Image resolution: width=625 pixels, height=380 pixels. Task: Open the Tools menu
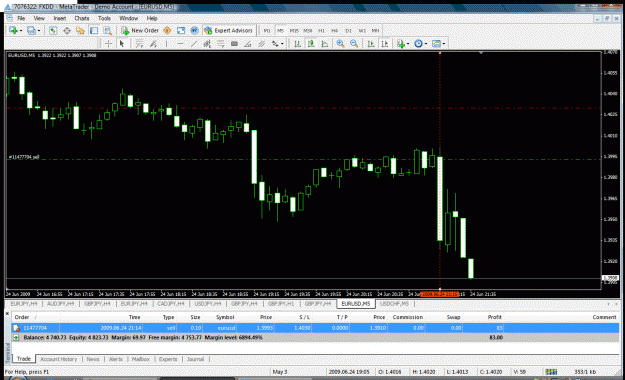click(x=104, y=18)
